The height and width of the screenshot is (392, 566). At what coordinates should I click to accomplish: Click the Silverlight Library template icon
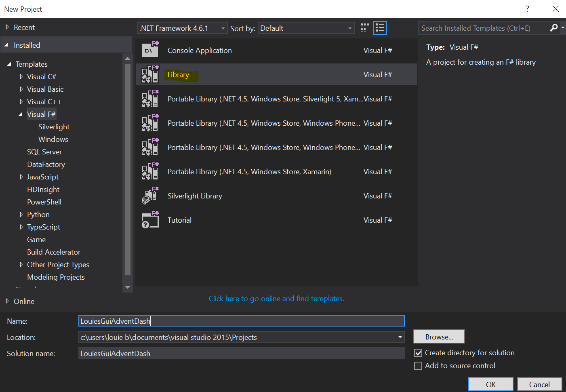point(150,196)
